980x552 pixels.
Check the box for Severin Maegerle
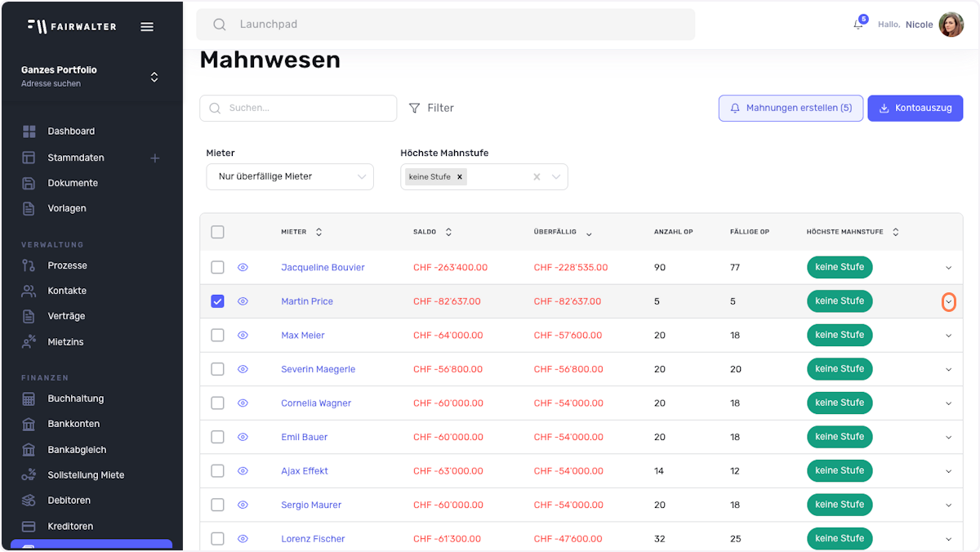(x=217, y=369)
